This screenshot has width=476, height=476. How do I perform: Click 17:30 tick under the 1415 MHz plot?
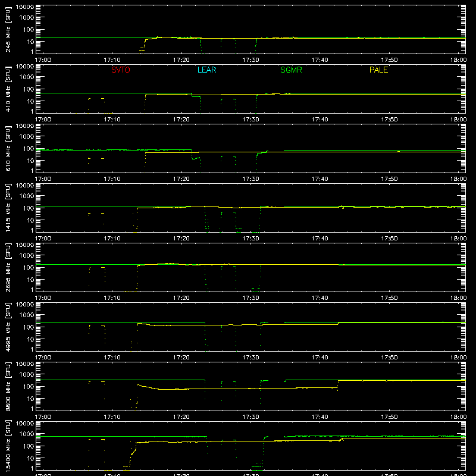(x=250, y=239)
